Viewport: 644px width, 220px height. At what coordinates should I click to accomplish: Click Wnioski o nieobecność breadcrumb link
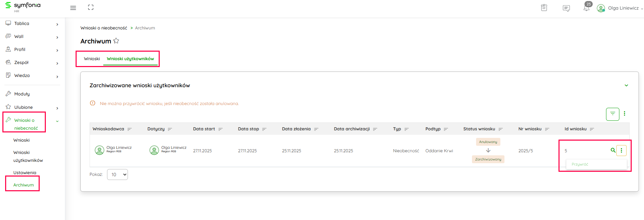click(104, 28)
